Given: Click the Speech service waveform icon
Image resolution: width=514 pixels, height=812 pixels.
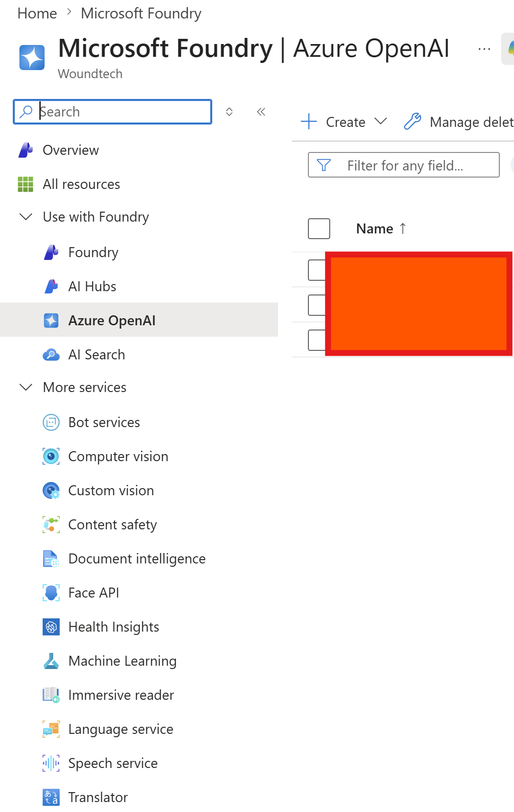Looking at the screenshot, I should pos(51,763).
